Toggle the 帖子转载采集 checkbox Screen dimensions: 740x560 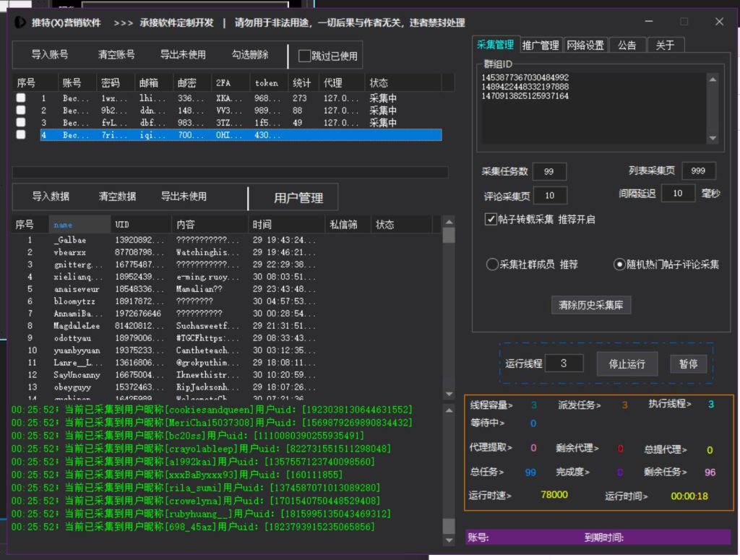pos(491,219)
